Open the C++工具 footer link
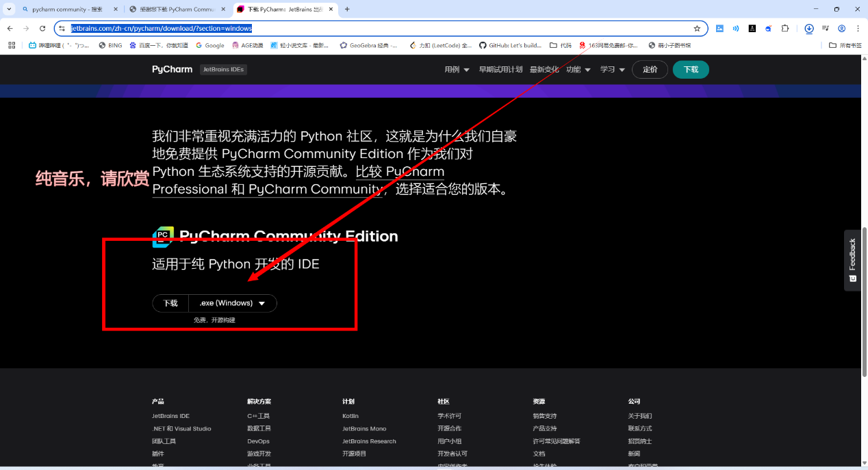This screenshot has height=470, width=868. tap(258, 416)
